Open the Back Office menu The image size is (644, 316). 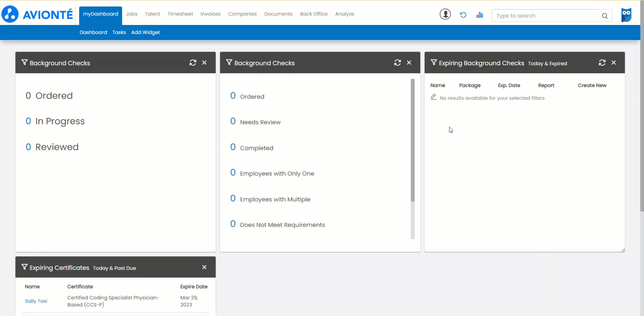(314, 14)
